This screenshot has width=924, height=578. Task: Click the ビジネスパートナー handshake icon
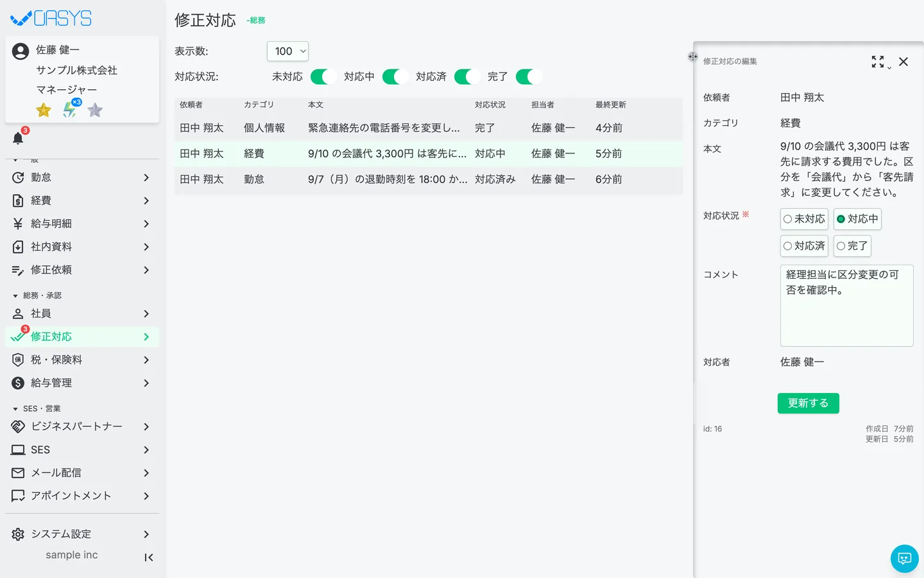[x=18, y=426]
